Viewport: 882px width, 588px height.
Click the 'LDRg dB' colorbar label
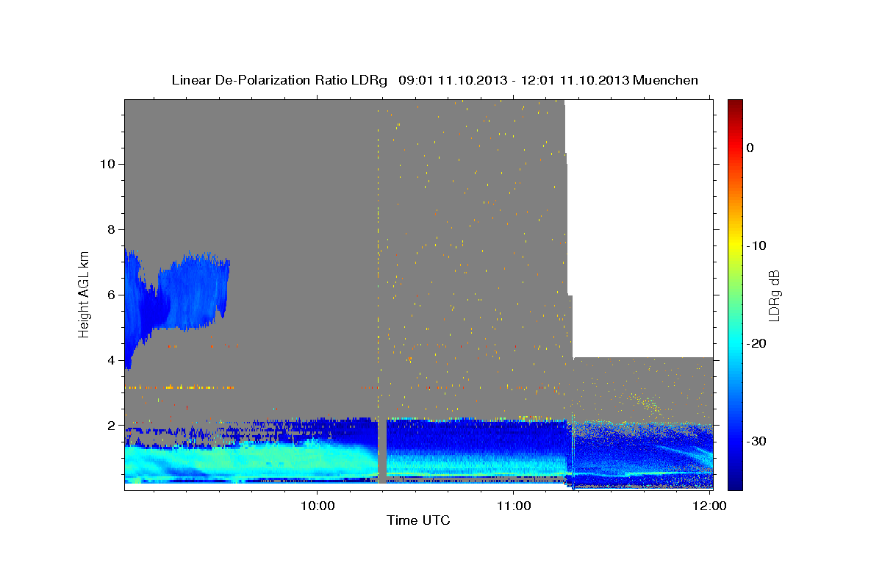click(x=774, y=295)
